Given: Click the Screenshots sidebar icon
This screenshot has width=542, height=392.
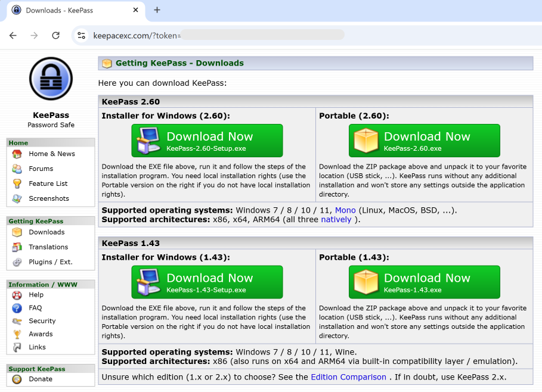Looking at the screenshot, I should pyautogui.click(x=17, y=198).
